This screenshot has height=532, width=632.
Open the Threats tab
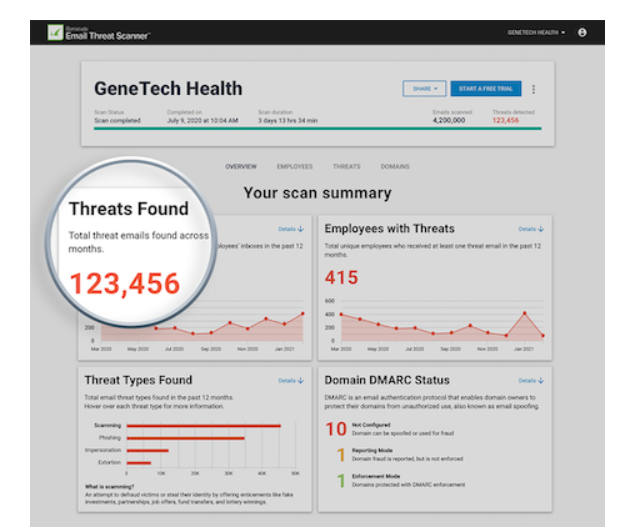tap(346, 167)
